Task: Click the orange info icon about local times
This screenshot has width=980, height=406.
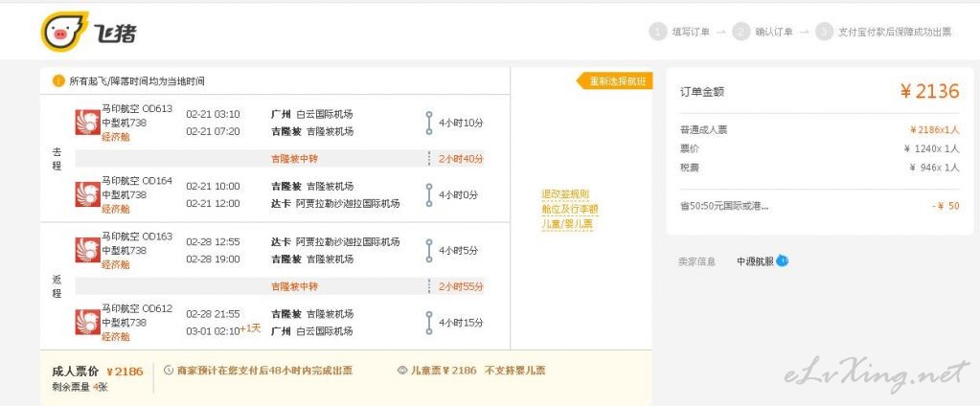Action: (x=58, y=81)
